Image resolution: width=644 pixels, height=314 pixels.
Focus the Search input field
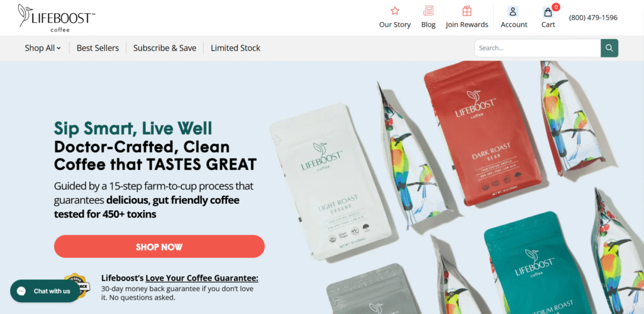coord(538,48)
